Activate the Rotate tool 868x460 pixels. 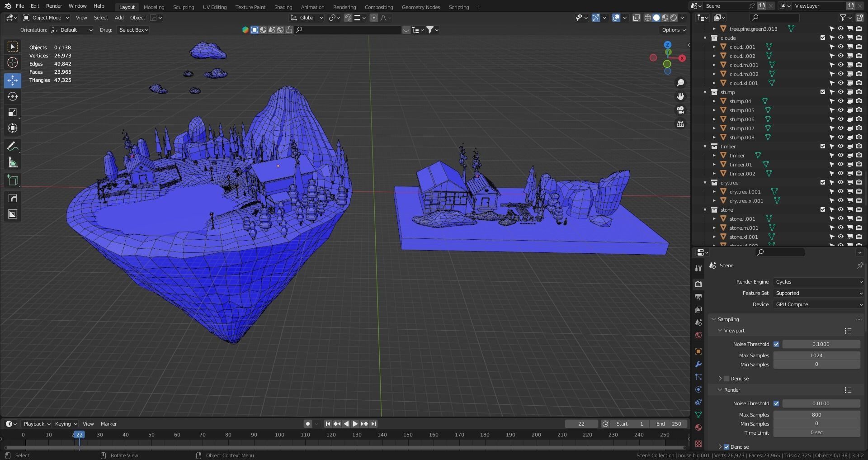(13, 96)
